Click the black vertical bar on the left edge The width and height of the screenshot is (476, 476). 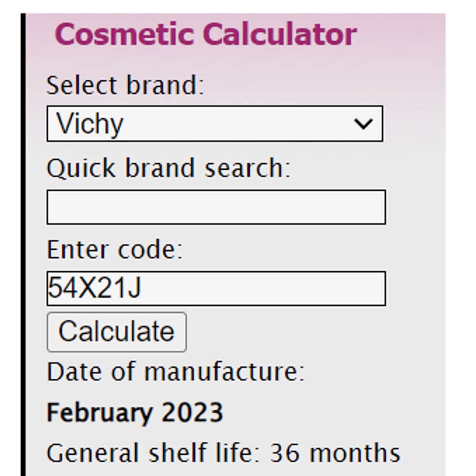(23, 245)
